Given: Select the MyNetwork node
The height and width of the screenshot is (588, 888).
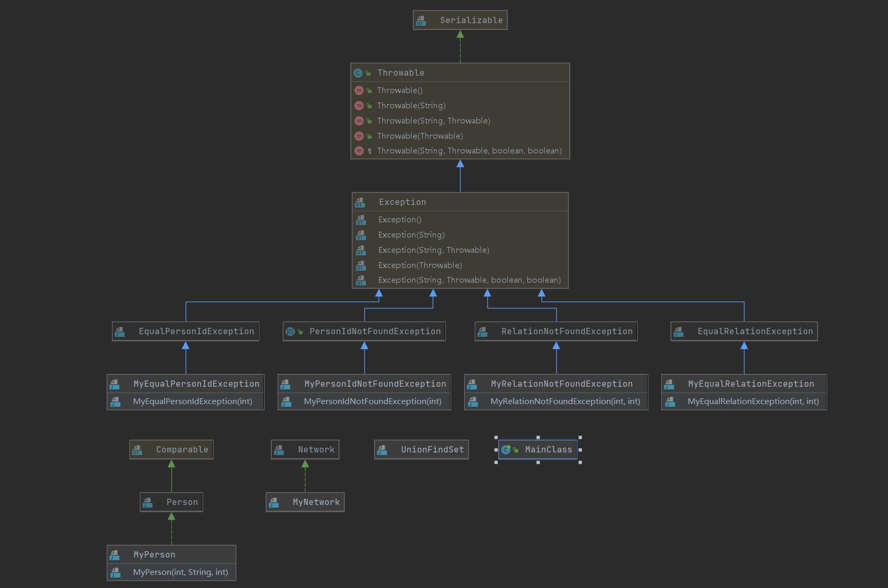Looking at the screenshot, I should [305, 502].
